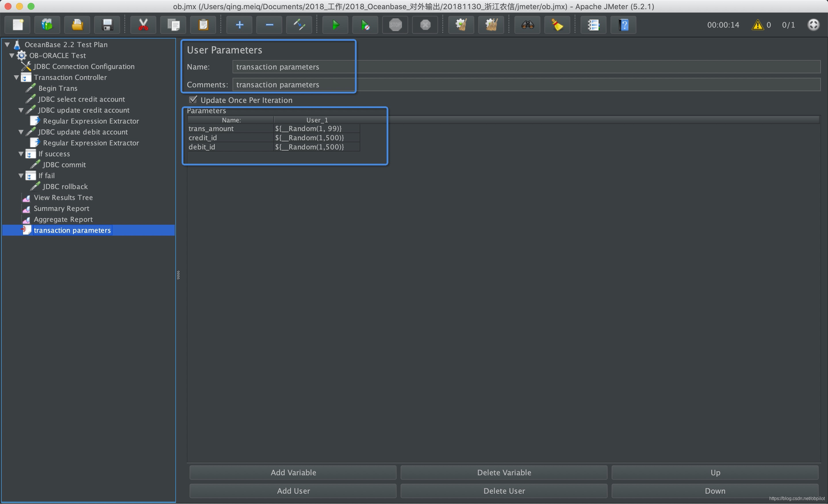Paste element using clipboard icon

coord(203,25)
